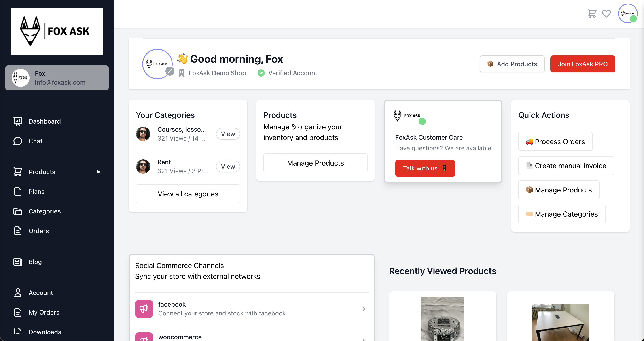
Task: Open the tin box product thumbnail
Action: click(443, 319)
